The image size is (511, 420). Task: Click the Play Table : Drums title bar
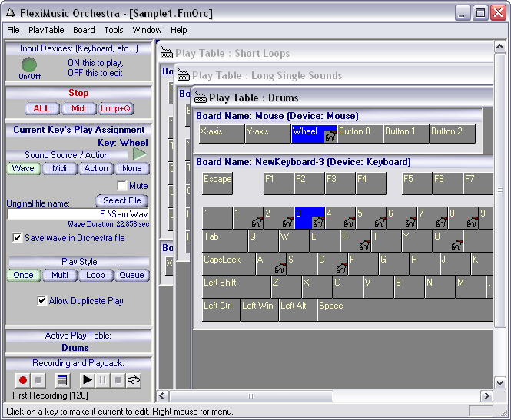342,98
